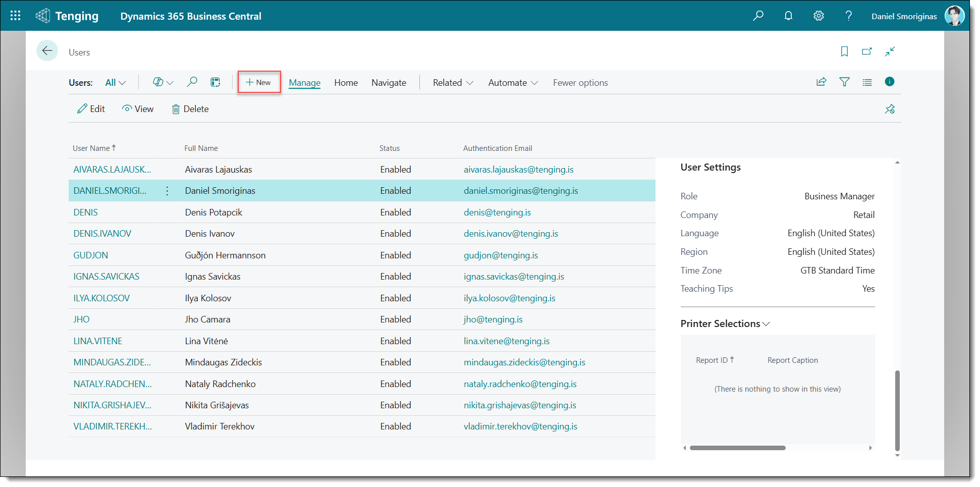Screen dimensions: 980x487
Task: Click Daniel Smoriginas profile avatar
Action: click(954, 16)
